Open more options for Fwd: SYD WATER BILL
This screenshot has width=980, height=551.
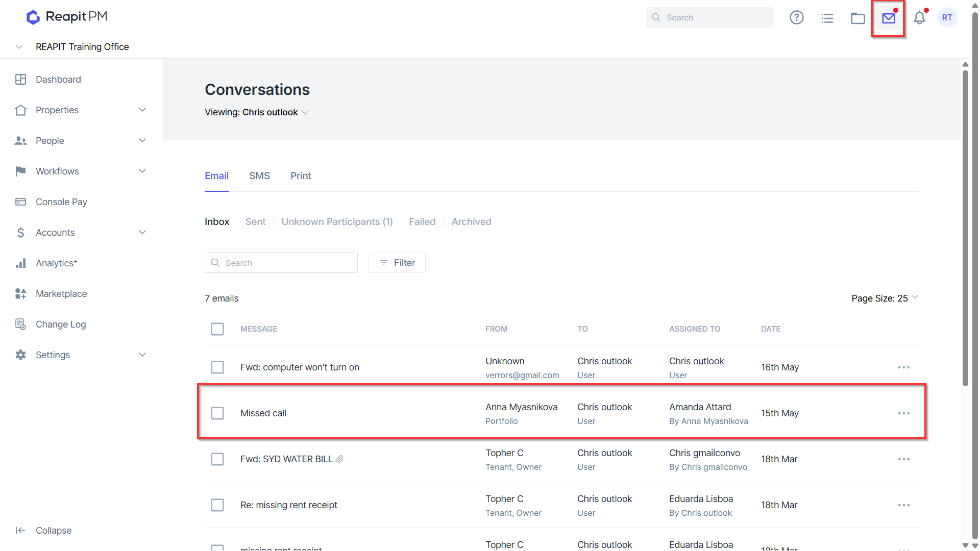904,459
